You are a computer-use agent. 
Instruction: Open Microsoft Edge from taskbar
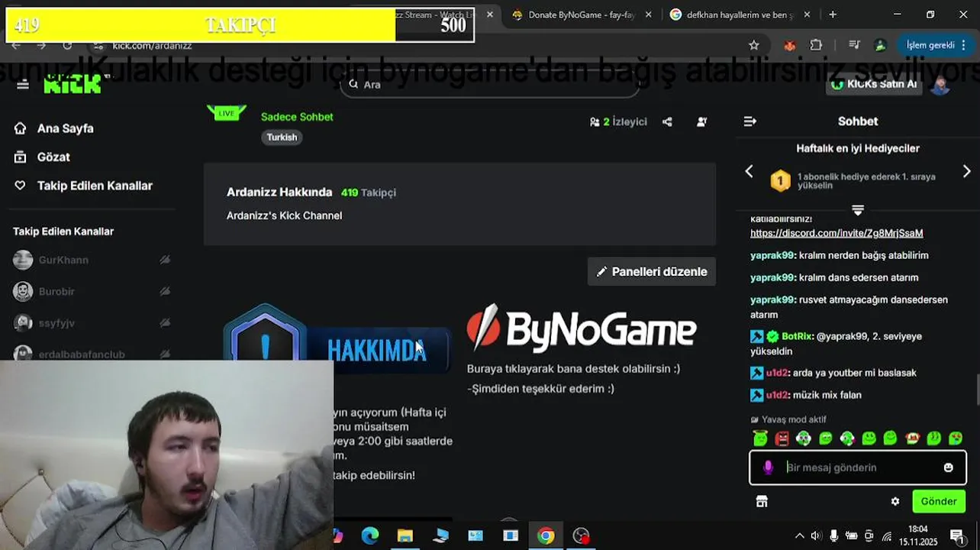pos(370,536)
